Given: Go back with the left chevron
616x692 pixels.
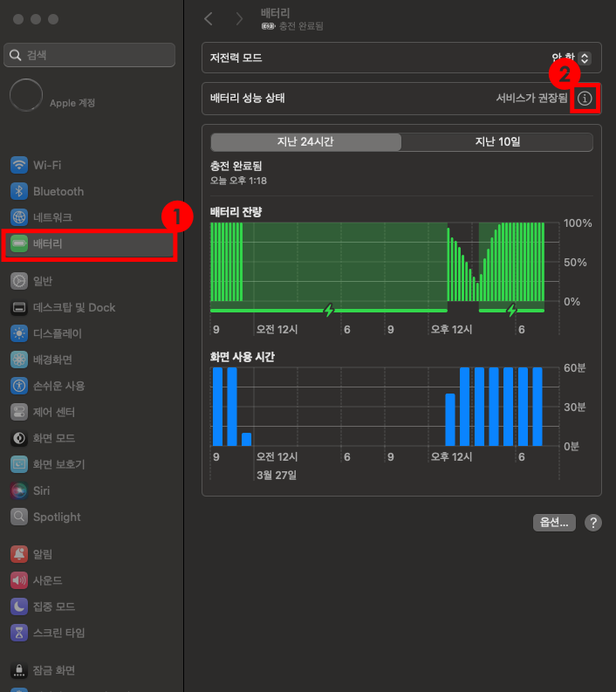Looking at the screenshot, I should [209, 19].
